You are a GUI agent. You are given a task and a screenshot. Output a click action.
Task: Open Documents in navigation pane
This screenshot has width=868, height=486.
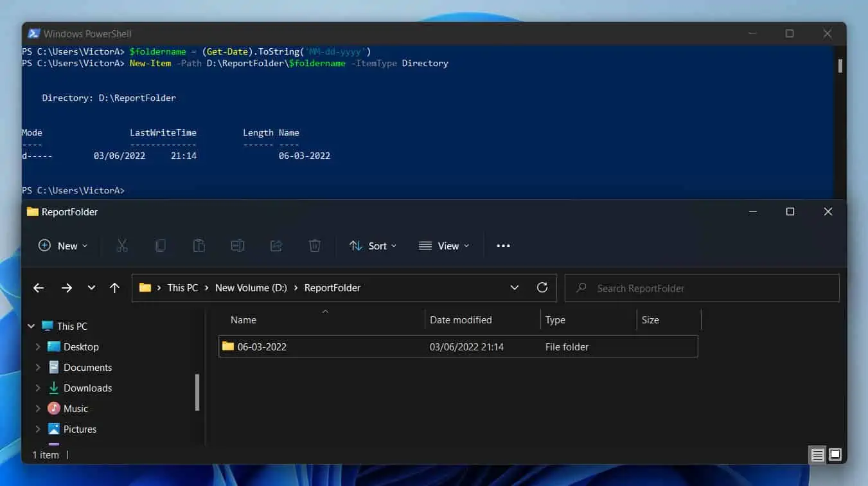87,368
